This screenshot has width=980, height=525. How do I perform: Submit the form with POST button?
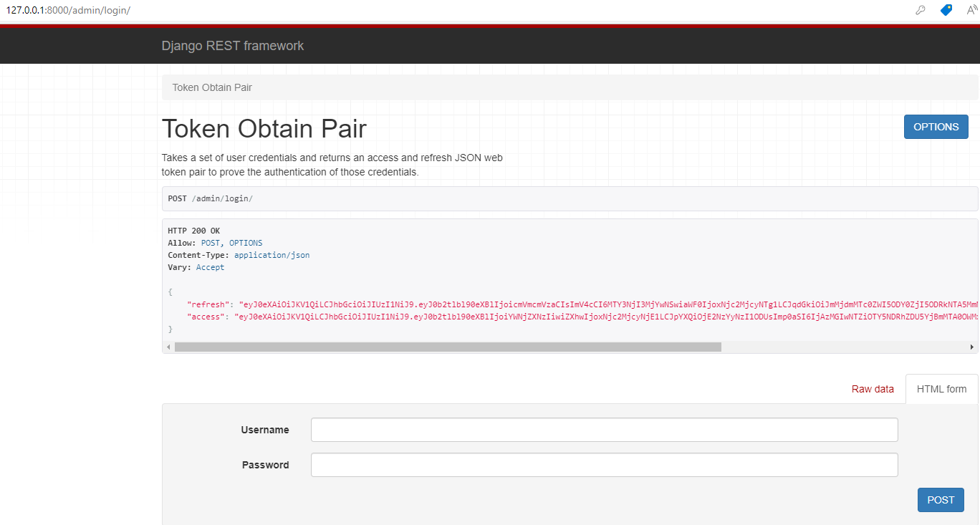click(x=941, y=500)
